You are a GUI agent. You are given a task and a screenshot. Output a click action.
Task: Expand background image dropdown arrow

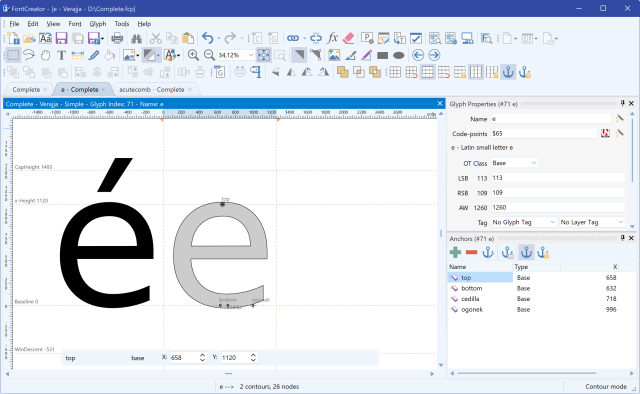pyautogui.click(x=138, y=55)
